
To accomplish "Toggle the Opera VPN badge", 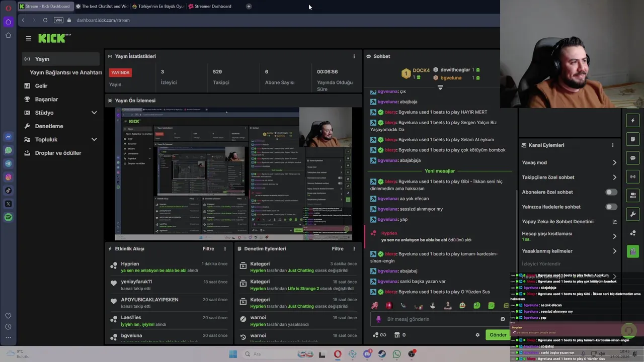I will pyautogui.click(x=58, y=20).
